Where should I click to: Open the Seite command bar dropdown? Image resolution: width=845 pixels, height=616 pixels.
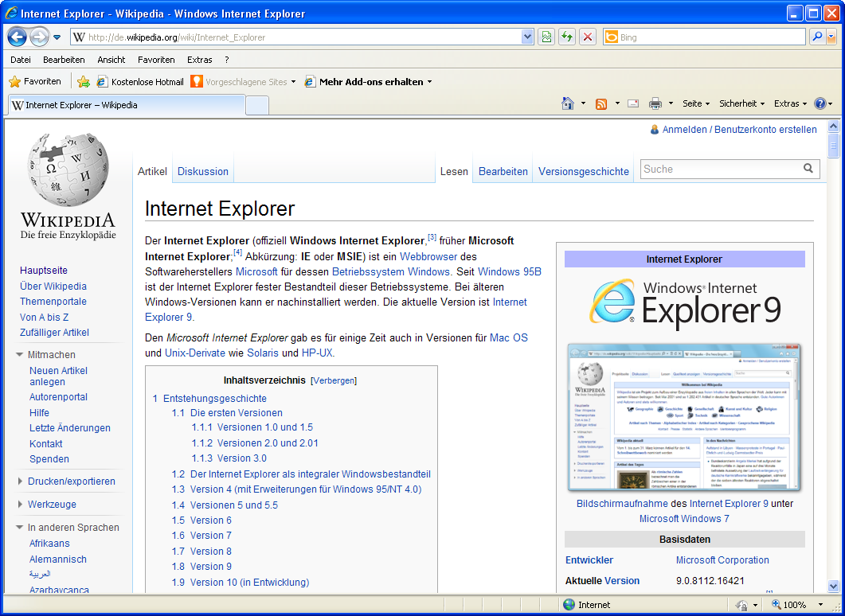[x=696, y=103]
